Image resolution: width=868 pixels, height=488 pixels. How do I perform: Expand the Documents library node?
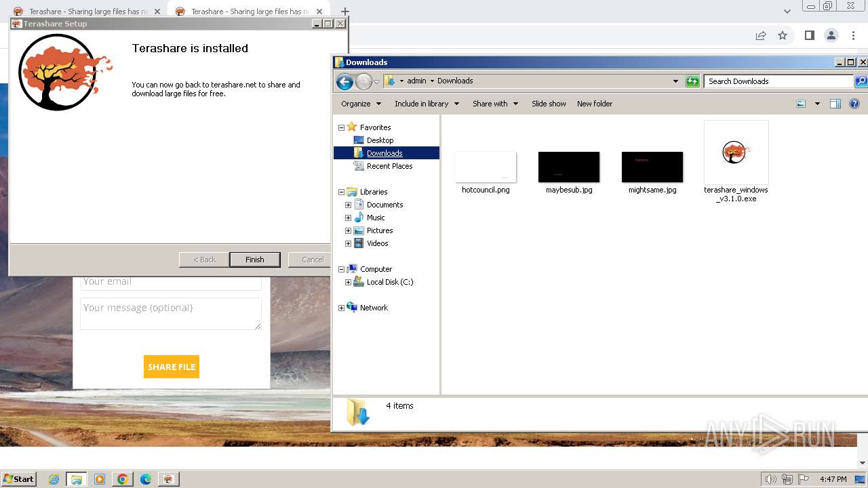click(348, 205)
